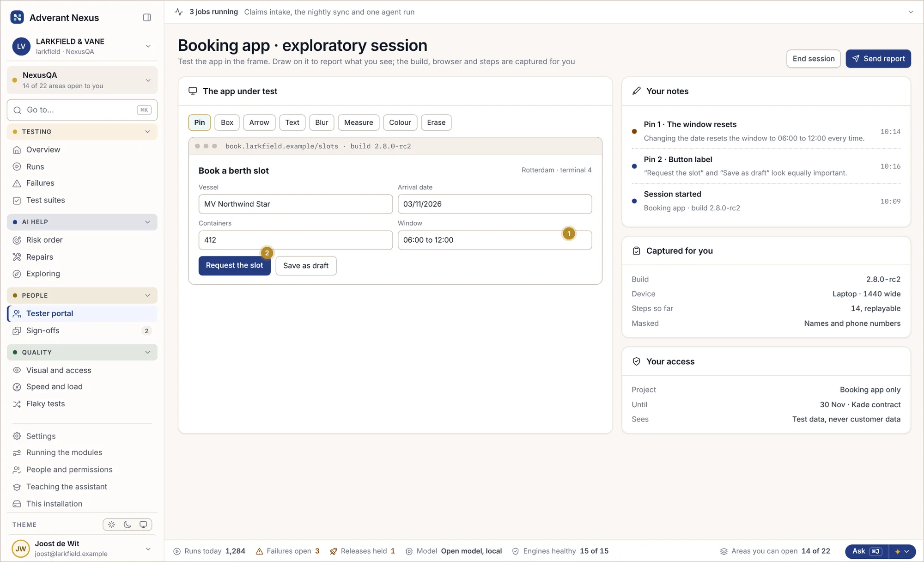
Task: Open Risk order via its target icon
Action: (17, 240)
